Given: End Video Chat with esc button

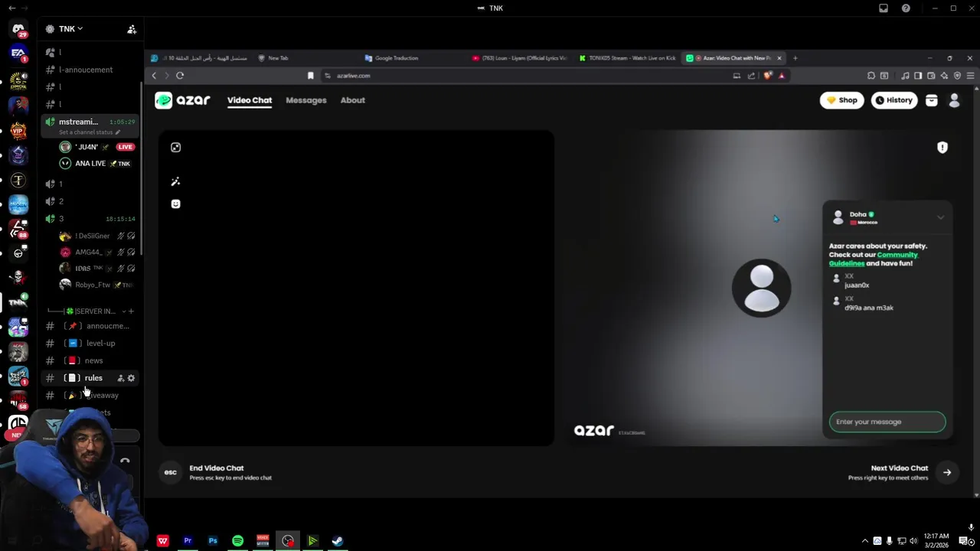Looking at the screenshot, I should [x=171, y=473].
